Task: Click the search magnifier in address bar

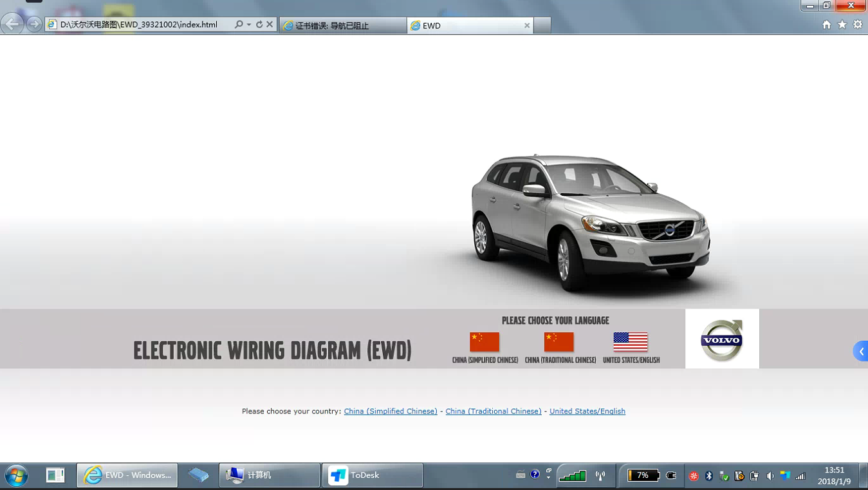Action: pyautogui.click(x=239, y=24)
